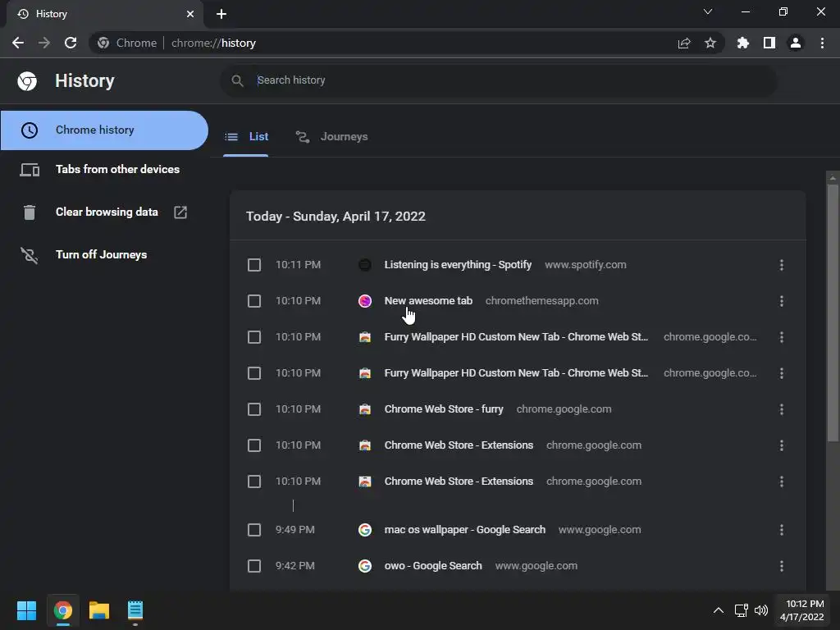The width and height of the screenshot is (840, 630).
Task: Open owo - Google Search link
Action: (x=433, y=566)
